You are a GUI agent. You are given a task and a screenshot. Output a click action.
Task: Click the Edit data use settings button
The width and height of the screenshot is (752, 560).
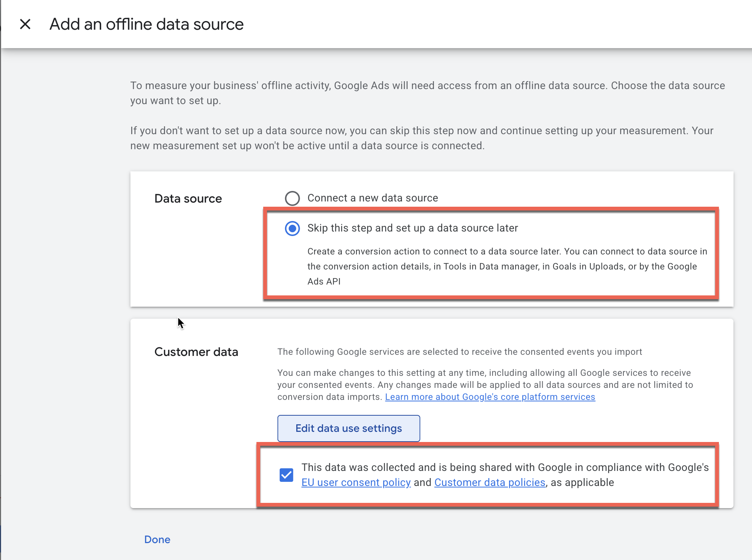coord(349,428)
